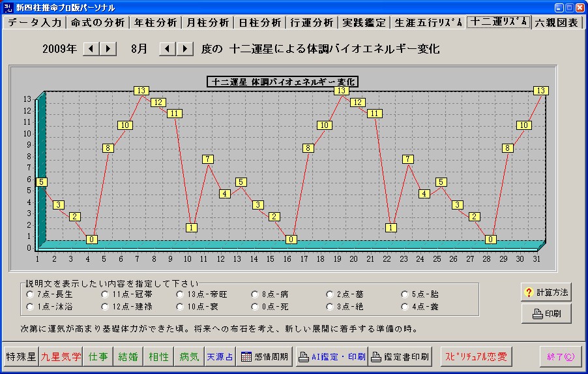Click the day 16 data point labeled 0
The image size is (588, 374).
tap(291, 239)
